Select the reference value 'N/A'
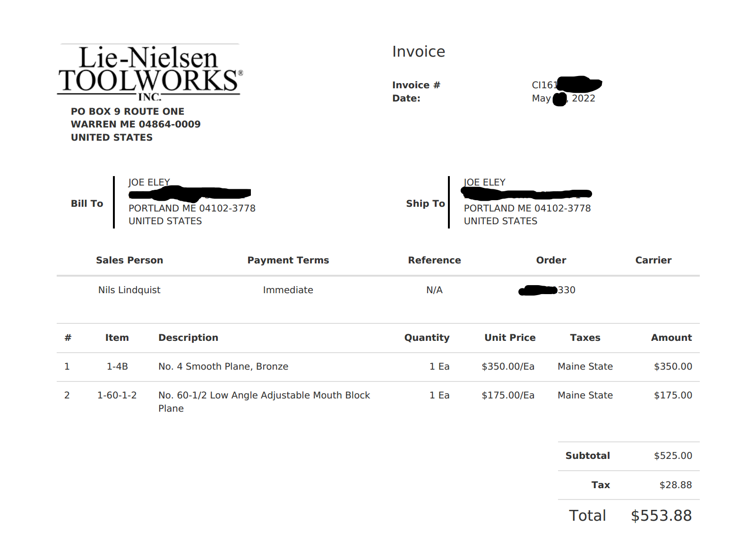The height and width of the screenshot is (533, 756). click(x=435, y=290)
